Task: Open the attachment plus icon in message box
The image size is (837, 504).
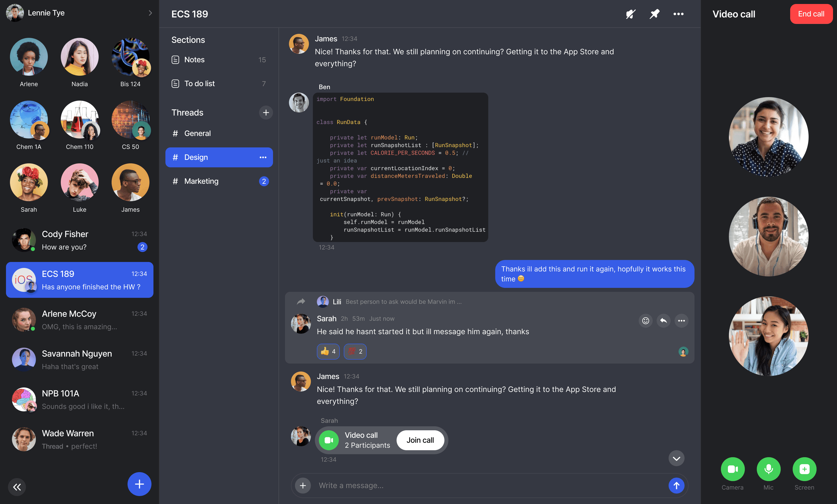Action: [302, 485]
